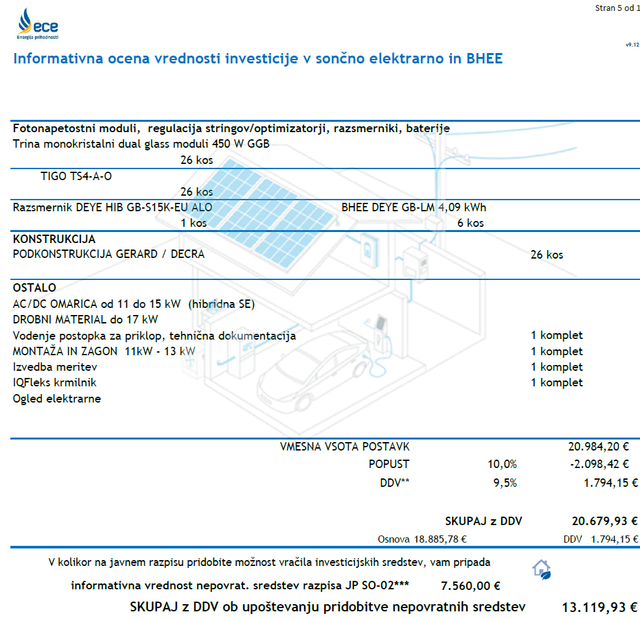Click the '26 kos' quantity for podkonstrukcija
This screenshot has width=640, height=619.
[547, 255]
